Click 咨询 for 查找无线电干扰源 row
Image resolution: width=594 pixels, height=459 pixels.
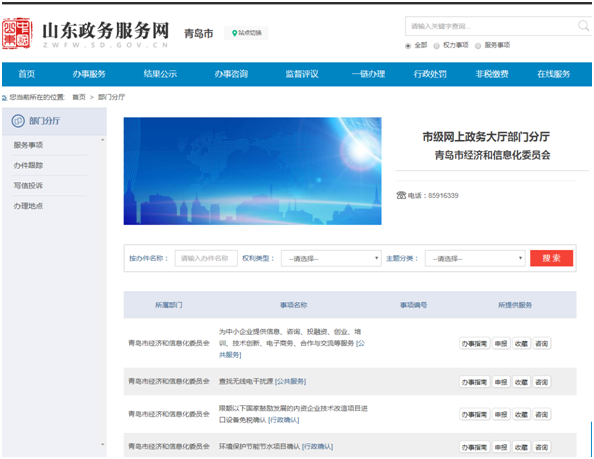coord(542,382)
